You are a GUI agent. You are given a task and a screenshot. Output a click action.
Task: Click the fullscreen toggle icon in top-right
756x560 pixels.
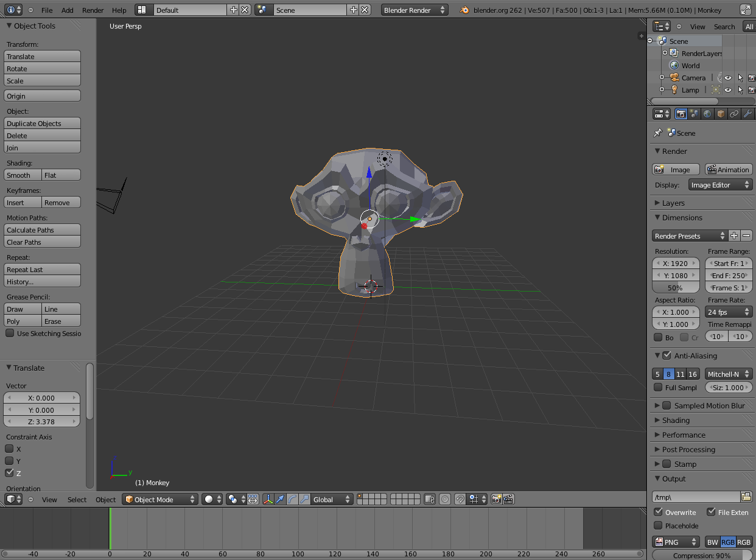click(x=746, y=10)
